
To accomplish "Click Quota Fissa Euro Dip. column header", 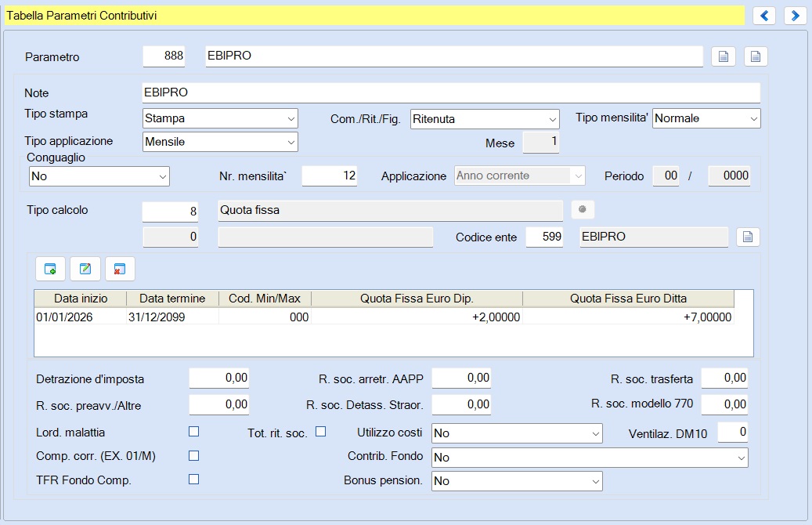I will (417, 299).
